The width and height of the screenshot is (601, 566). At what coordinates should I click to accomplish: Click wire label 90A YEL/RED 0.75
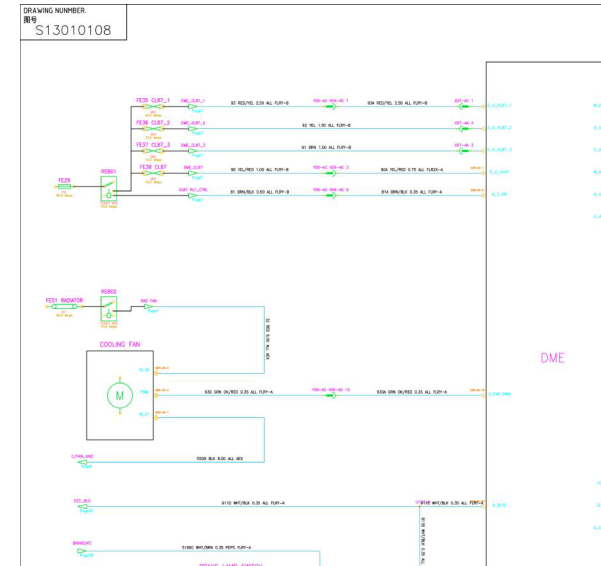point(412,170)
